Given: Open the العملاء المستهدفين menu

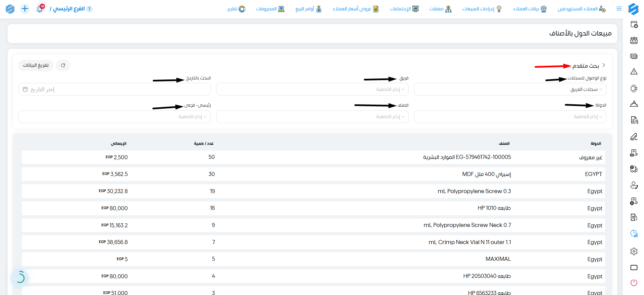Looking at the screenshot, I should pos(582,9).
